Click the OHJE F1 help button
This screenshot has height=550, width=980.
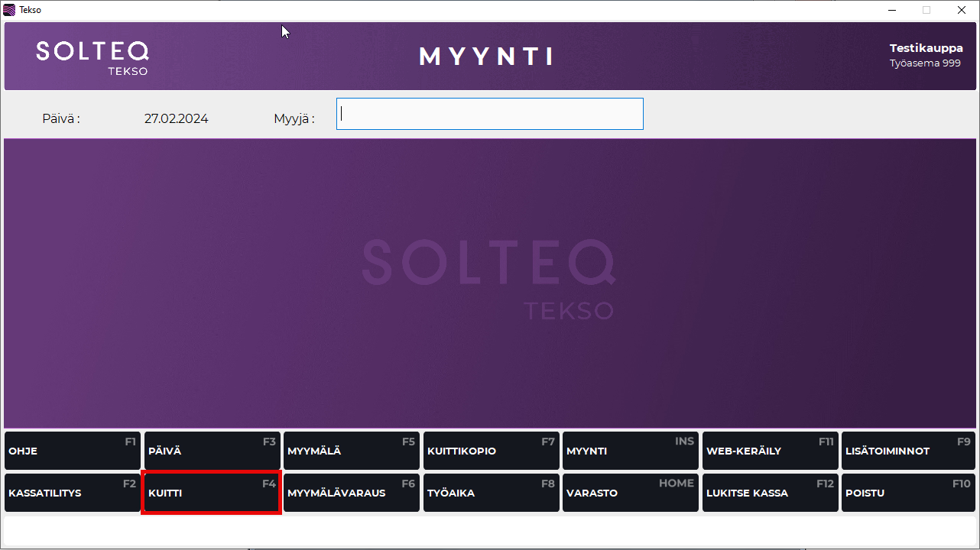pos(73,451)
